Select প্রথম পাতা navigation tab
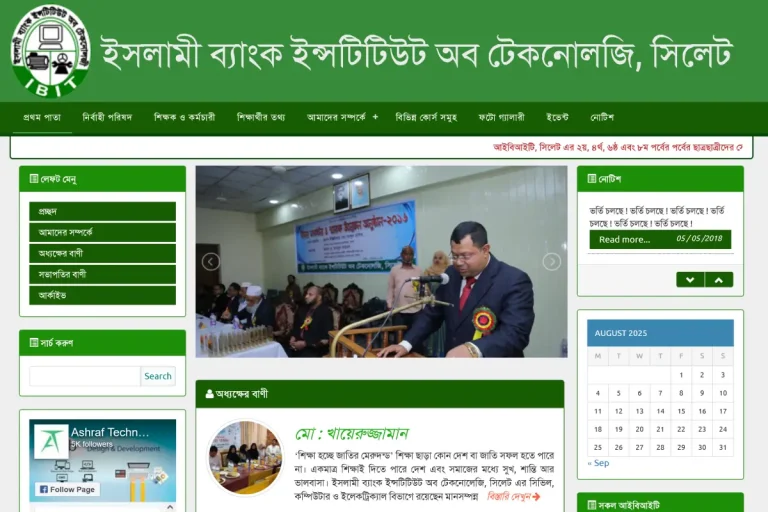This screenshot has height=512, width=768. (42, 118)
